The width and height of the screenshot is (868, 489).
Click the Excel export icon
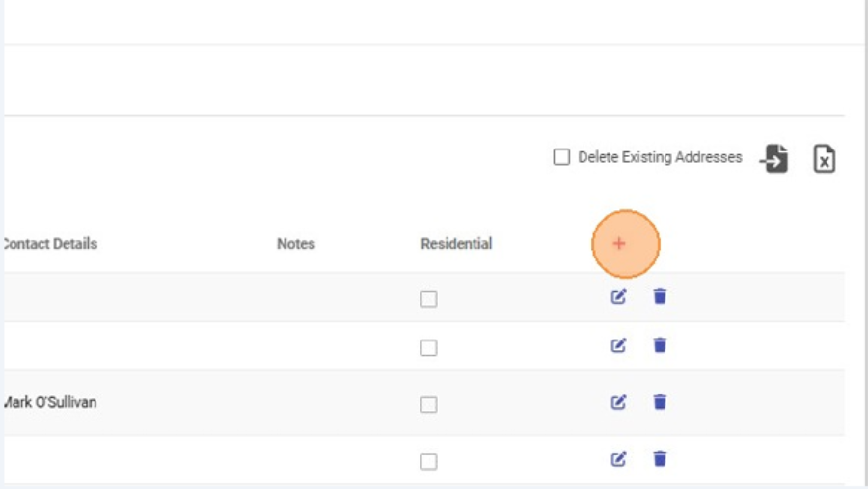coord(824,158)
